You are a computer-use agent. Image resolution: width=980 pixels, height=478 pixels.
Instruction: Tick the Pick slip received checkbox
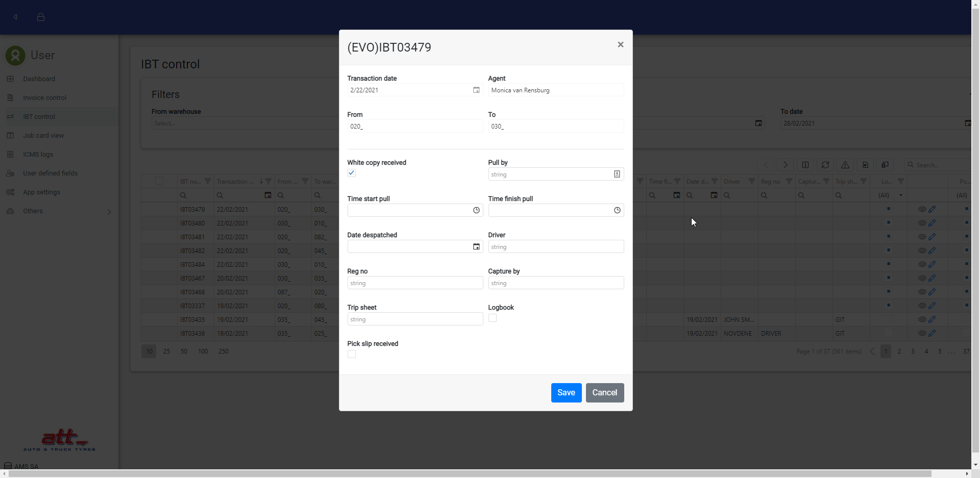click(352, 355)
